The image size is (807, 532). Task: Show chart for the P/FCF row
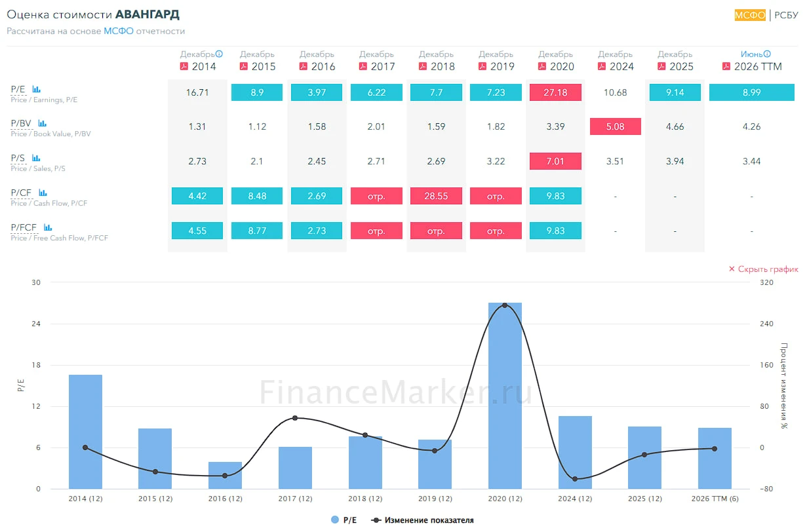pos(48,227)
